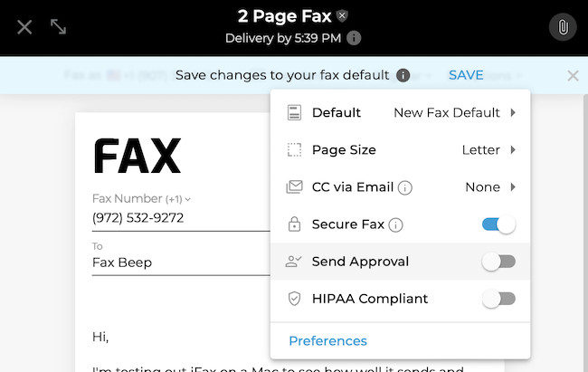Click the Default cover page icon
Screen dimensions: 588x372
(x=294, y=112)
